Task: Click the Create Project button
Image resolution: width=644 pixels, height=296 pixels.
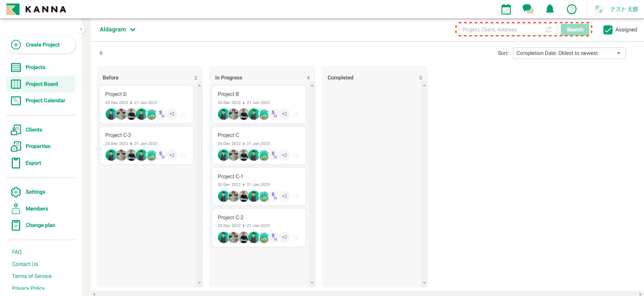Action: click(41, 45)
